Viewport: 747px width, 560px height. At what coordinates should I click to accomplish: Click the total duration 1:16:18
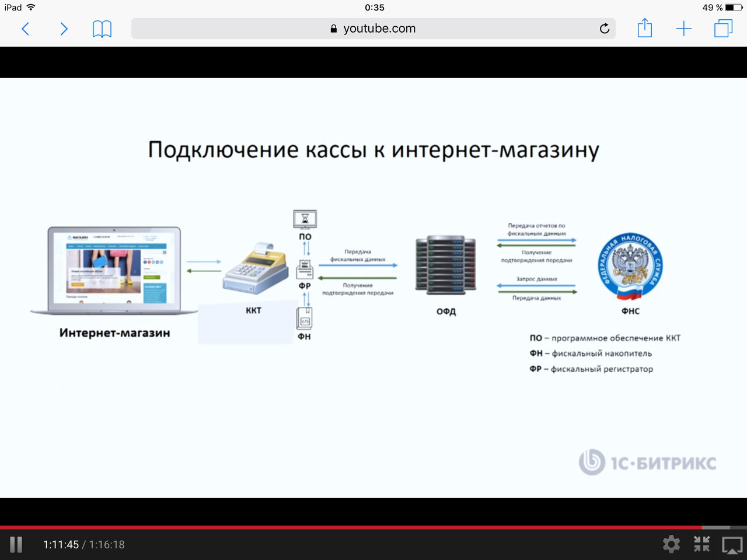click(x=107, y=545)
